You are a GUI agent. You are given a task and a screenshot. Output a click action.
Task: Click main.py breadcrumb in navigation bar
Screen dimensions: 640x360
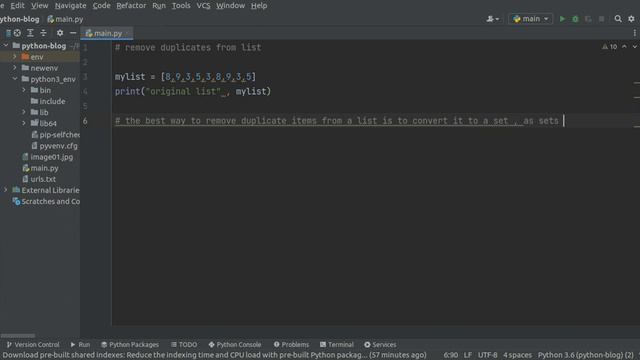[x=65, y=19]
